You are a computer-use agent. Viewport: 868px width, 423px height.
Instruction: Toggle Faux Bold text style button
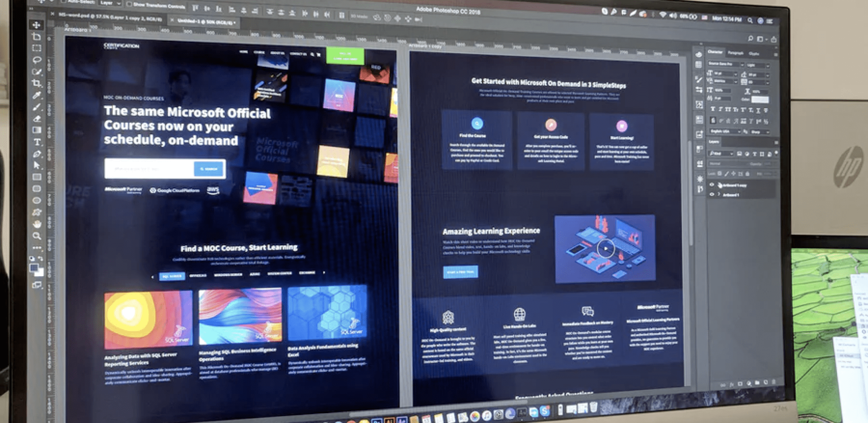(x=712, y=109)
